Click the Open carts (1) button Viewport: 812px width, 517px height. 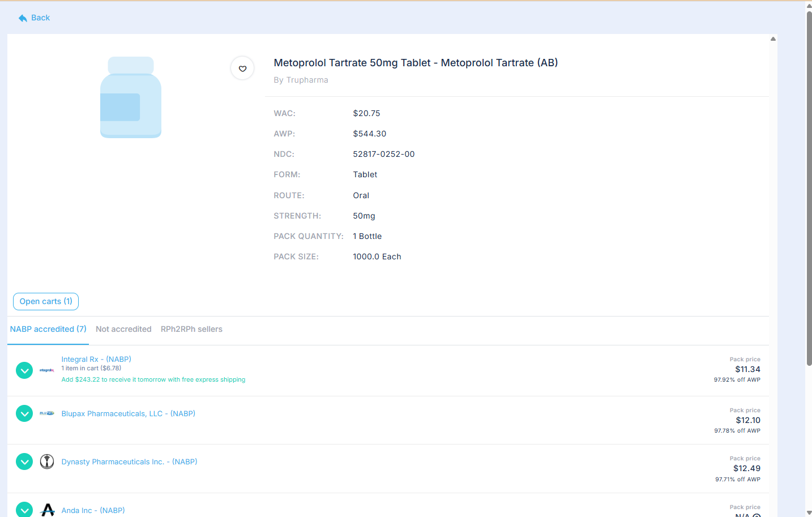46,301
